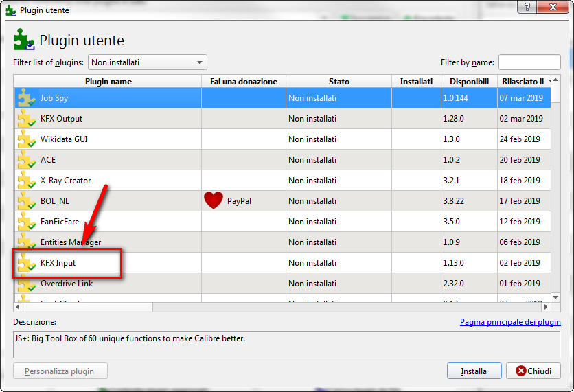Click the Entities Manager plugin puzzle icon
The width and height of the screenshot is (574, 392).
(x=27, y=242)
